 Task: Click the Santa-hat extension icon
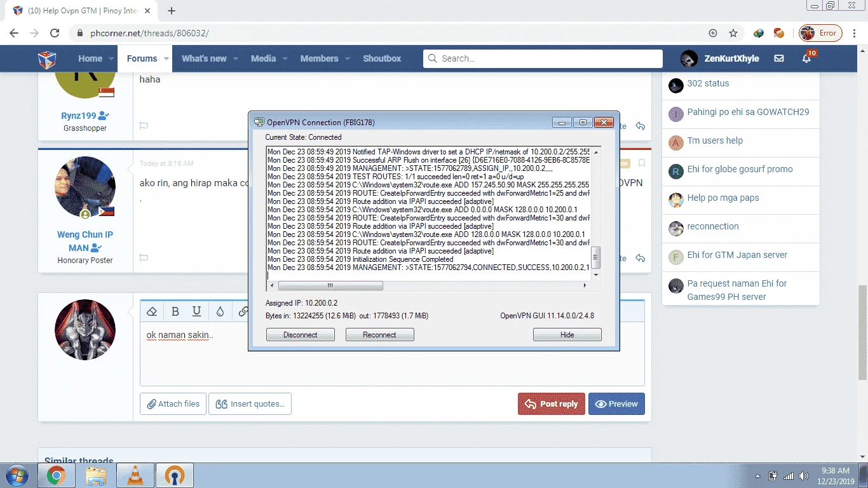778,33
